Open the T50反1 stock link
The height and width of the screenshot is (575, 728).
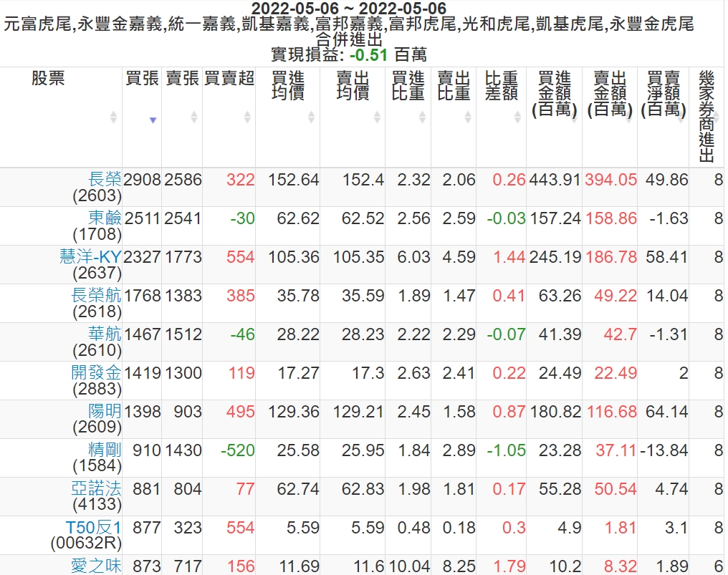click(93, 528)
